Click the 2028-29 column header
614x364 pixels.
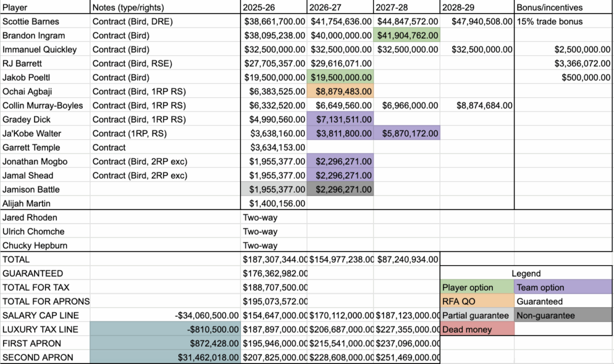pos(477,7)
